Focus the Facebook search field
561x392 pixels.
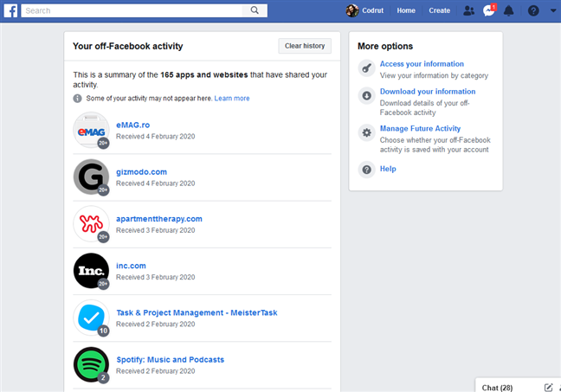click(132, 10)
